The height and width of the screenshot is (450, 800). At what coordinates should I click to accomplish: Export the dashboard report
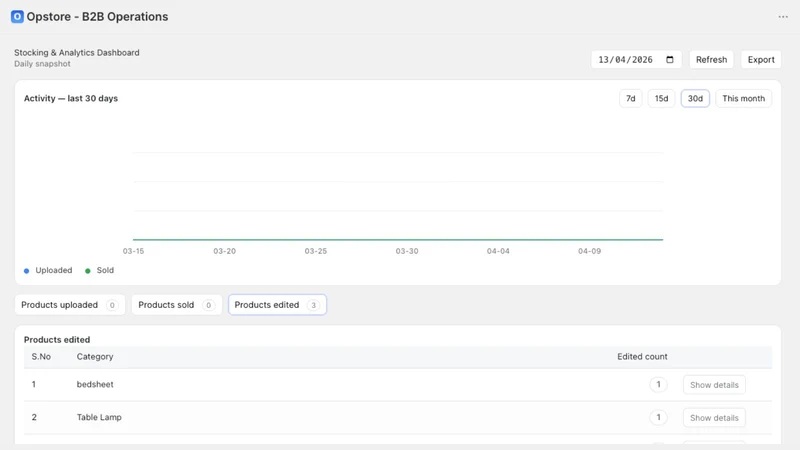pos(761,60)
